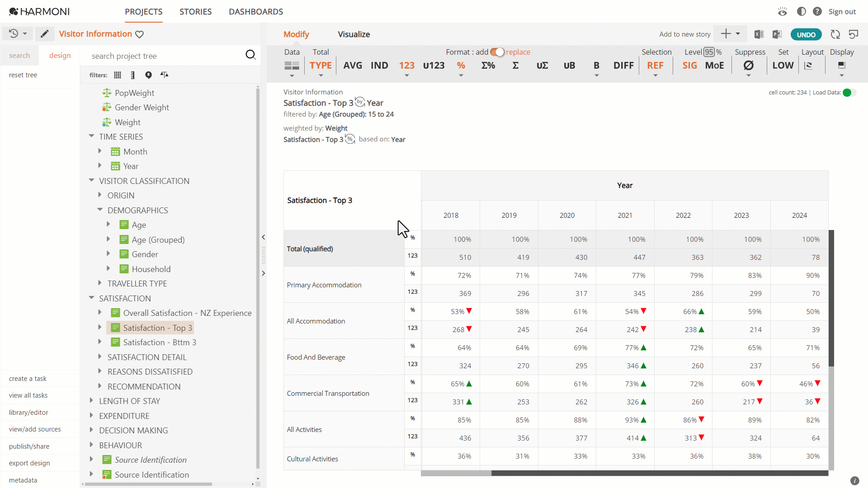Click the UNDO button
The height and width of the screenshot is (488, 868).
(806, 34)
